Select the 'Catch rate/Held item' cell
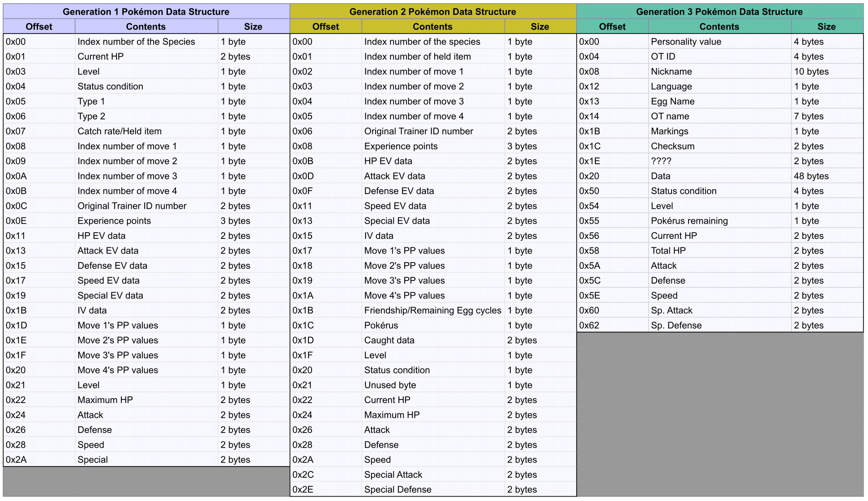Viewport: 868px width, 501px height. click(146, 131)
